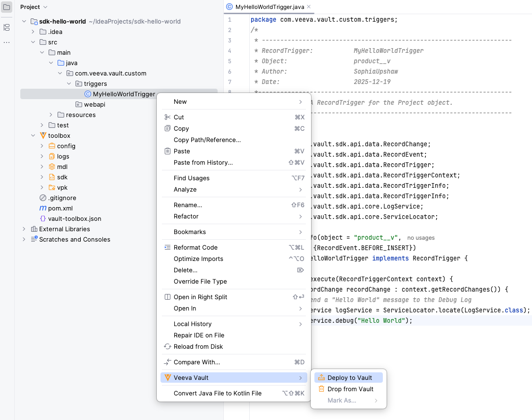Open the Analyze submenu
This screenshot has width=532, height=420.
[x=234, y=189]
